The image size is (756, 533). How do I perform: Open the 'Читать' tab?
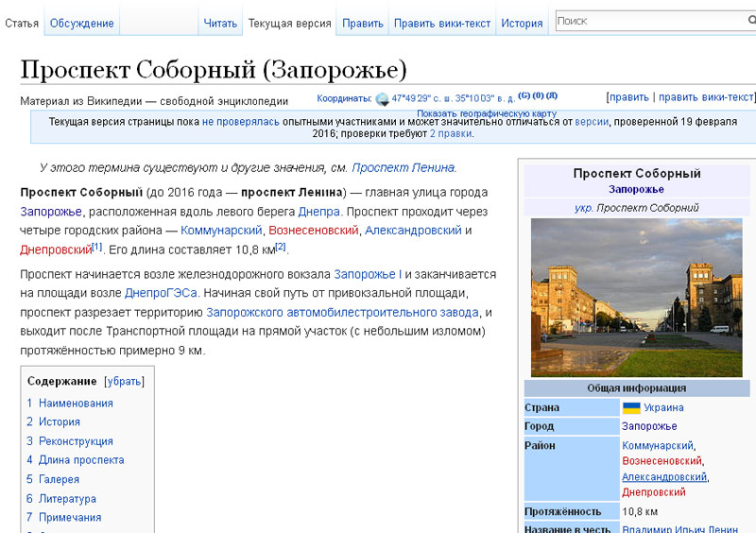(x=220, y=23)
